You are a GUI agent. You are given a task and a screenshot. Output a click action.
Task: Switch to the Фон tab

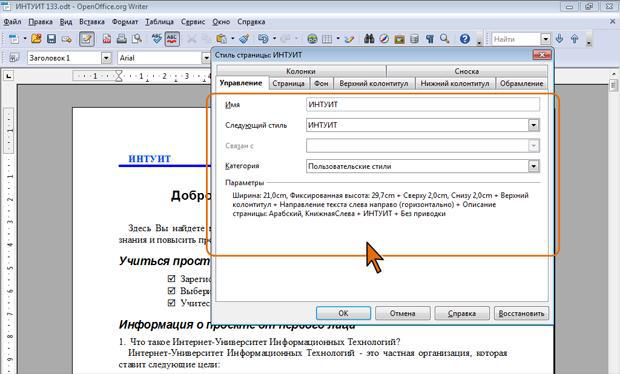(x=321, y=83)
